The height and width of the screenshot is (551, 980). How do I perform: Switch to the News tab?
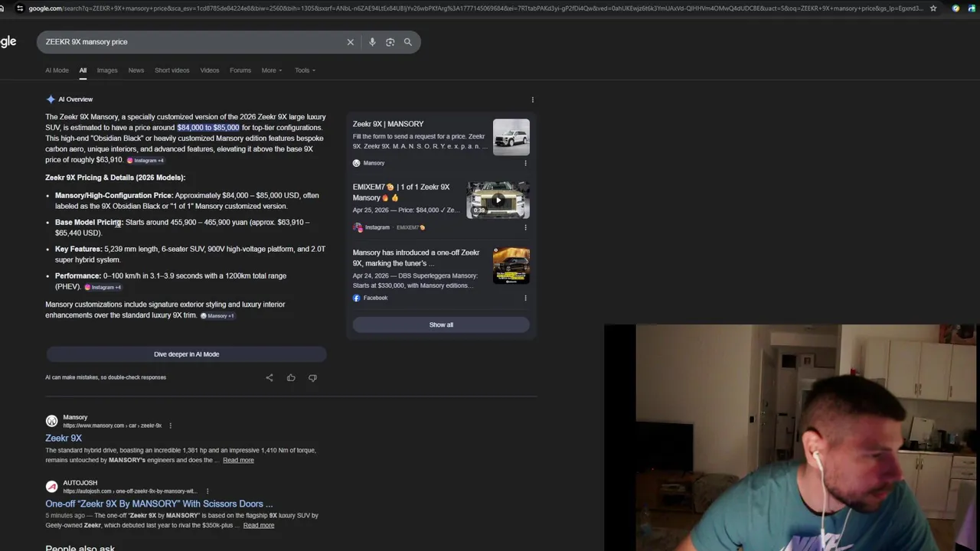tap(136, 70)
